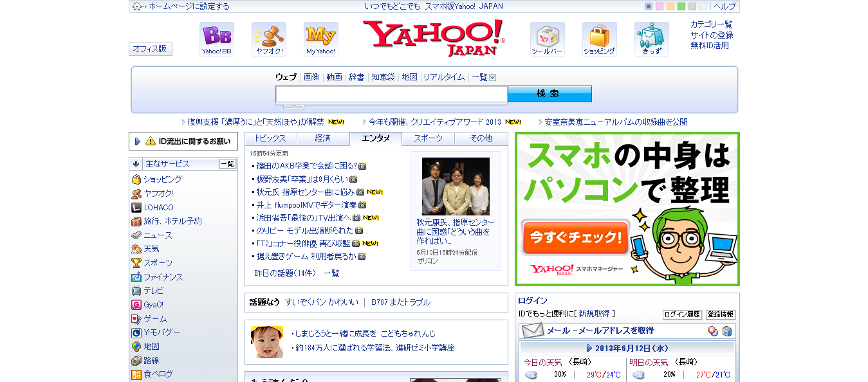This screenshot has height=382, width=868.
Task: Select the pink page color theme swatch
Action: tap(660, 6)
